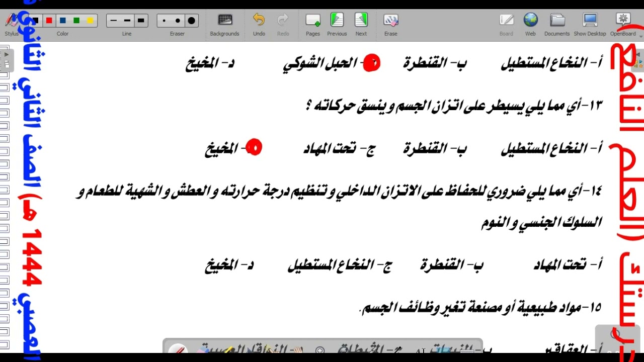
Task: Pick the black pen color
Action: (x=35, y=21)
